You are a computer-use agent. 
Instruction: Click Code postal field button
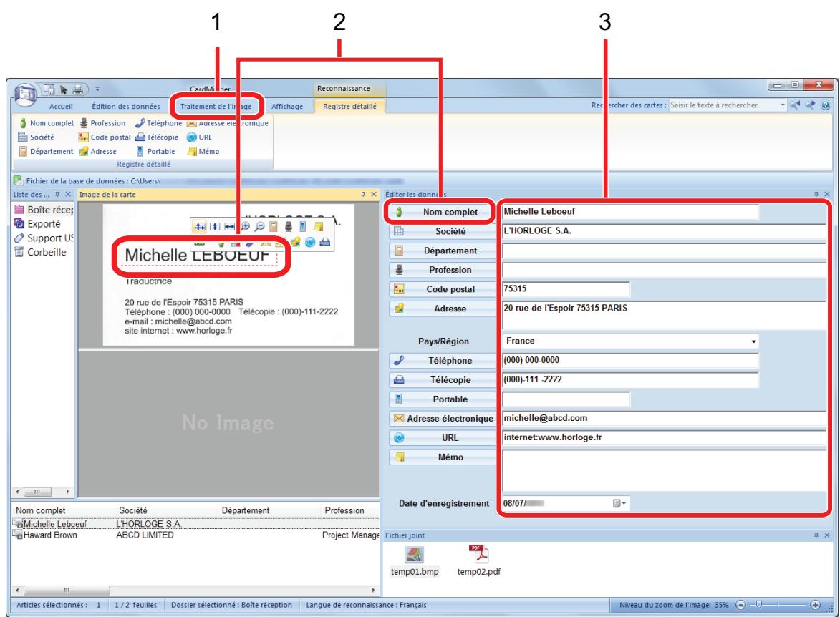tap(442, 289)
